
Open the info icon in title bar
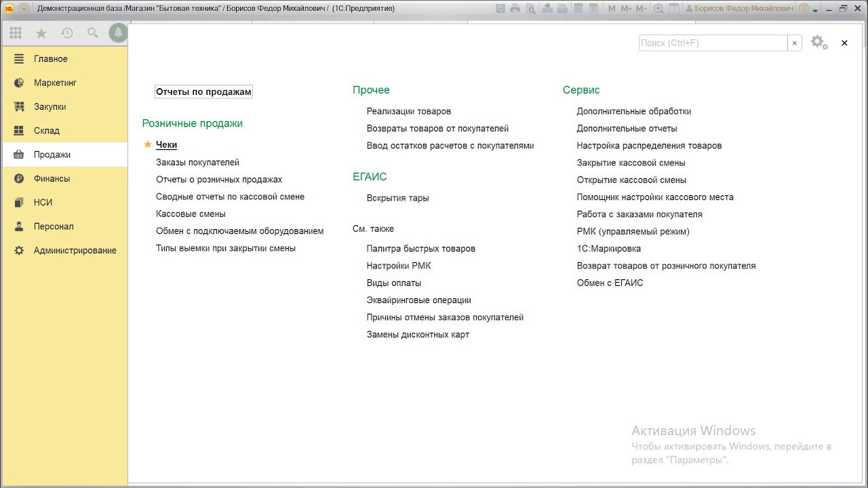click(x=804, y=9)
